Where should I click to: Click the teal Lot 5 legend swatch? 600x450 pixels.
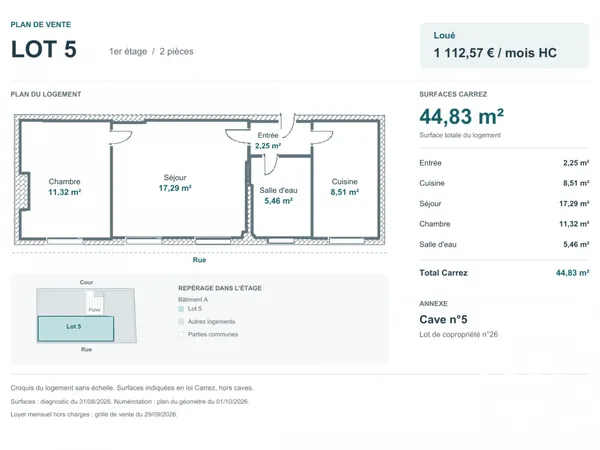(x=181, y=309)
